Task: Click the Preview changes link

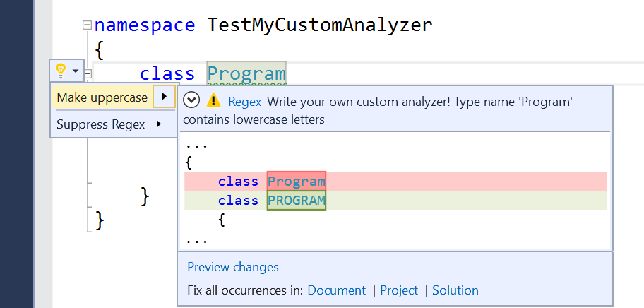Action: (x=233, y=267)
